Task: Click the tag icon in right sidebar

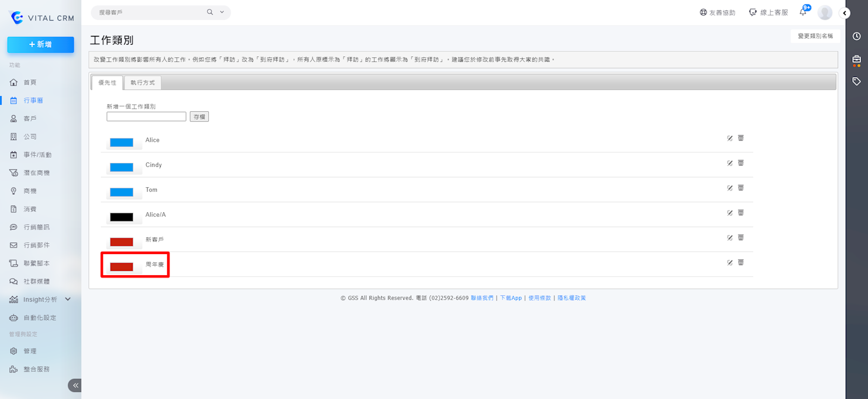Action: [x=857, y=81]
